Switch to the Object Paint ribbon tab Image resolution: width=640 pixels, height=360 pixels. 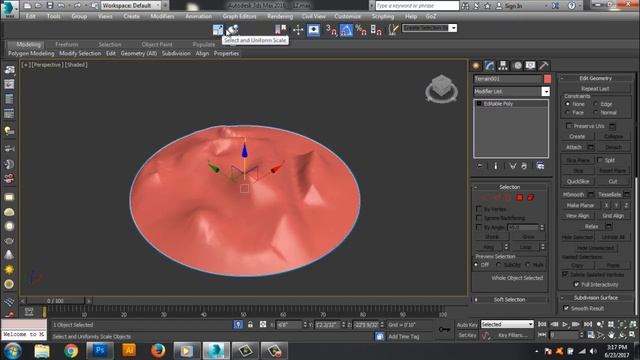(157, 44)
